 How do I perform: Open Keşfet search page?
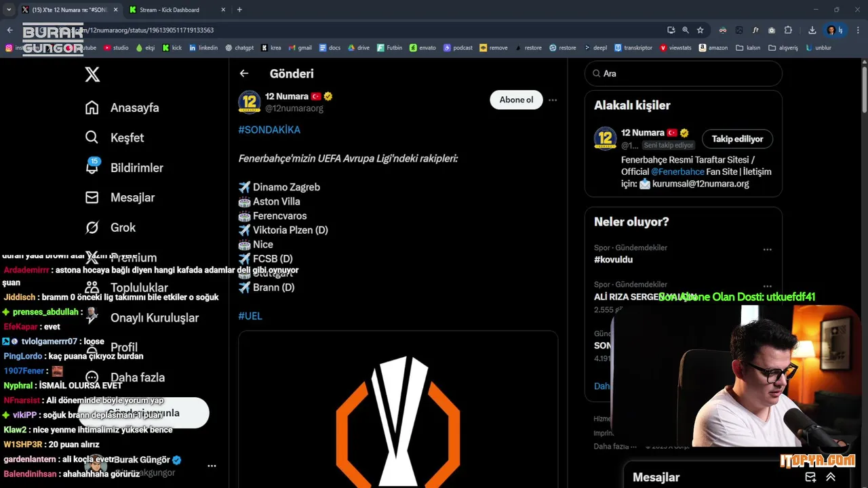115,138
